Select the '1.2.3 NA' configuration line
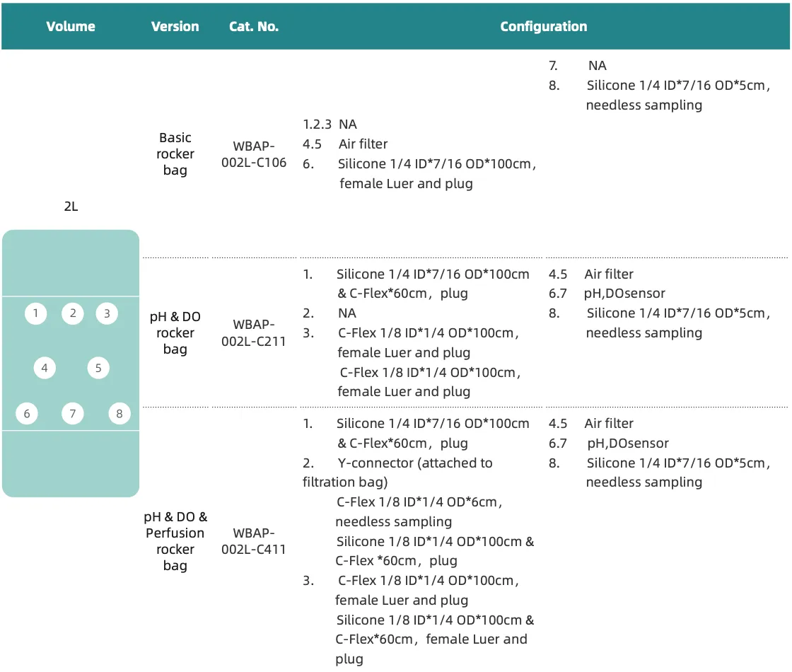The height and width of the screenshot is (672, 792). [x=330, y=124]
